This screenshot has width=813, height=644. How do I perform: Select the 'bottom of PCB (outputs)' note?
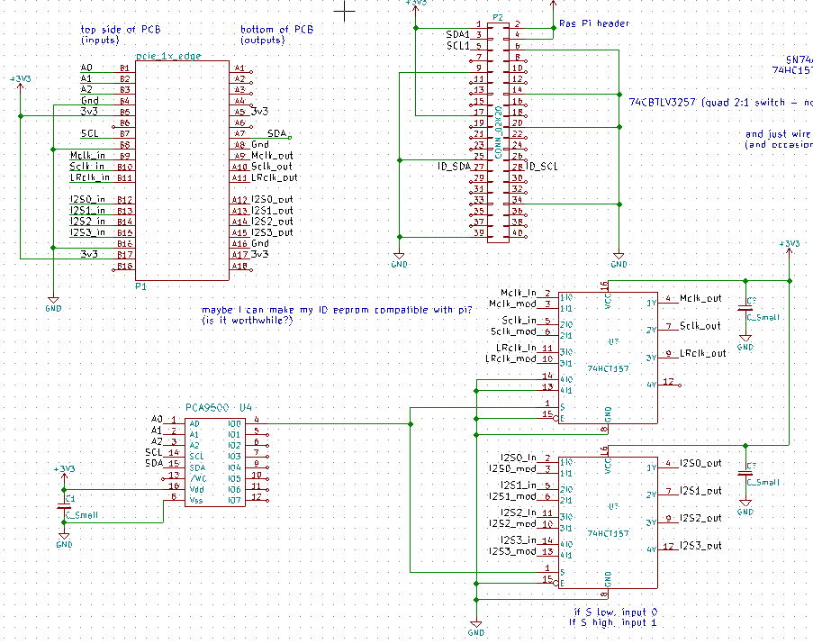pos(277,35)
